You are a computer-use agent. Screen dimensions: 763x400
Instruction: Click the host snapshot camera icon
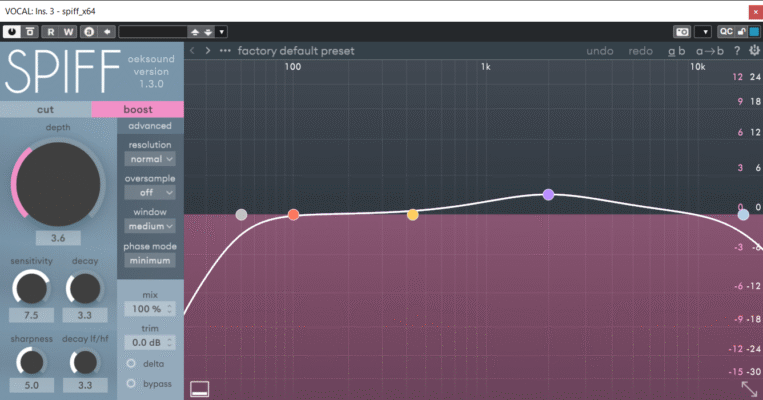click(682, 31)
